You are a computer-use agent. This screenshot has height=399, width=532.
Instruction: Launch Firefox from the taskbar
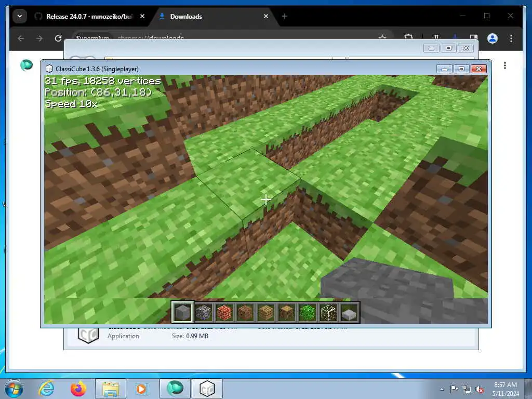(x=78, y=389)
